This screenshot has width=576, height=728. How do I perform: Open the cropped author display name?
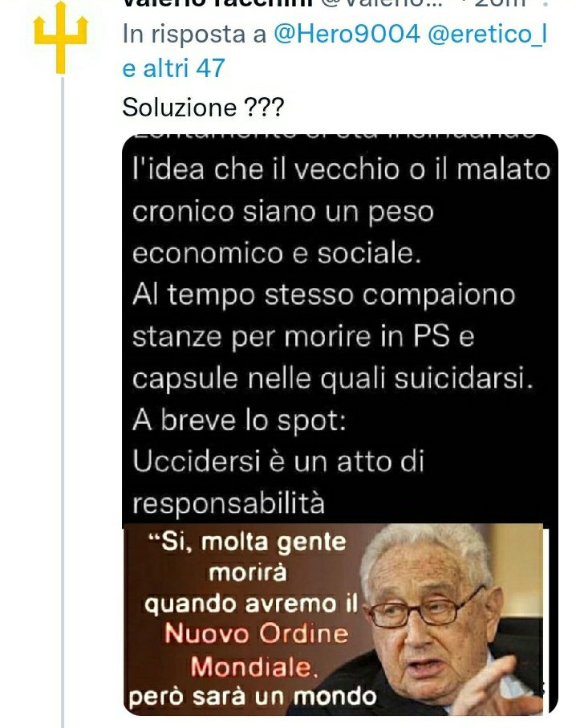point(217,4)
